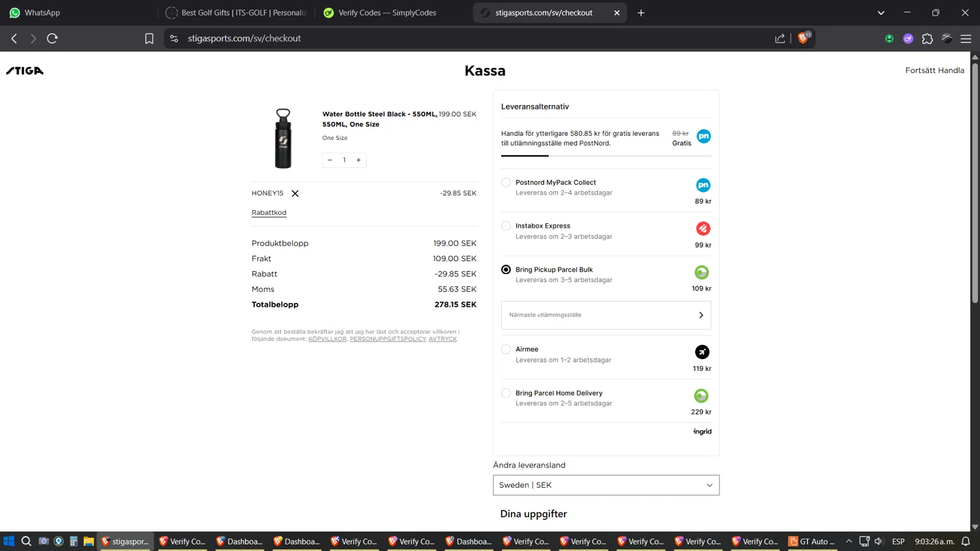This screenshot has height=551, width=980.
Task: Decrease water bottle quantity with minus
Action: pyautogui.click(x=330, y=160)
